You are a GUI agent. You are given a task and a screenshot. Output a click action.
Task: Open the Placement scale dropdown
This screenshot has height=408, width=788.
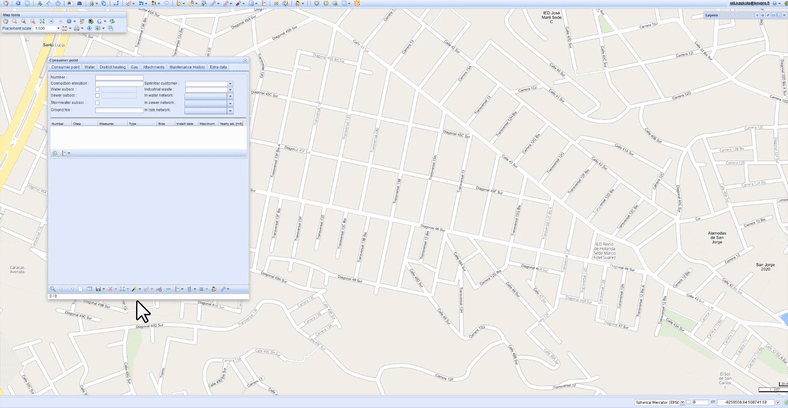pos(58,28)
